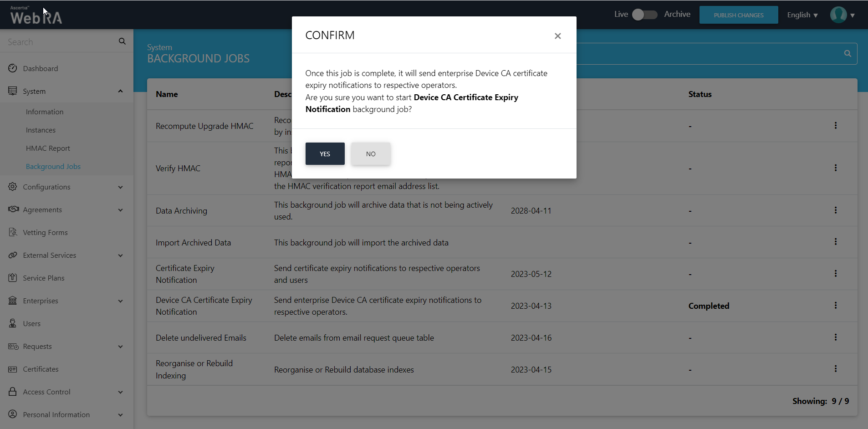Image resolution: width=868 pixels, height=429 pixels.
Task: Collapse the System section chevron
Action: [x=120, y=91]
